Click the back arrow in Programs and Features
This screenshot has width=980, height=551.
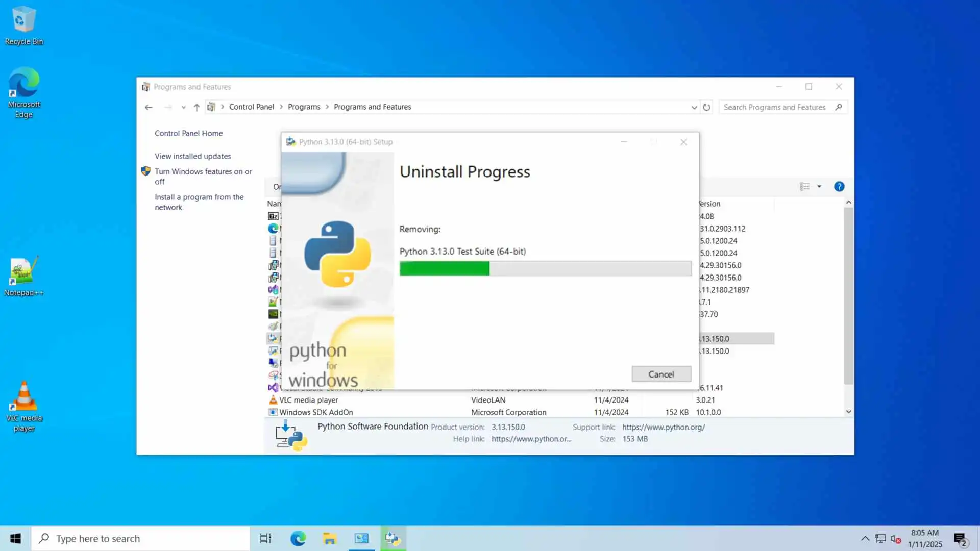[149, 107]
